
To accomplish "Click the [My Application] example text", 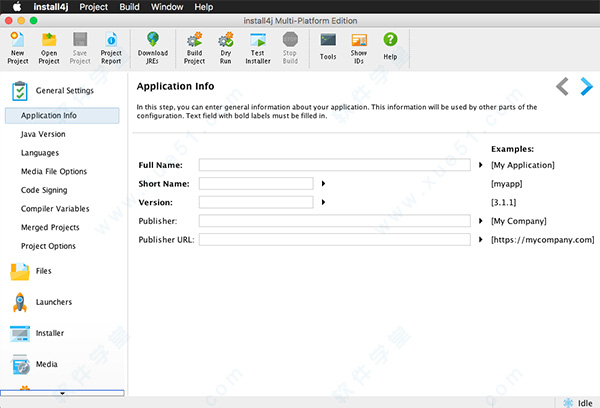I will point(523,165).
